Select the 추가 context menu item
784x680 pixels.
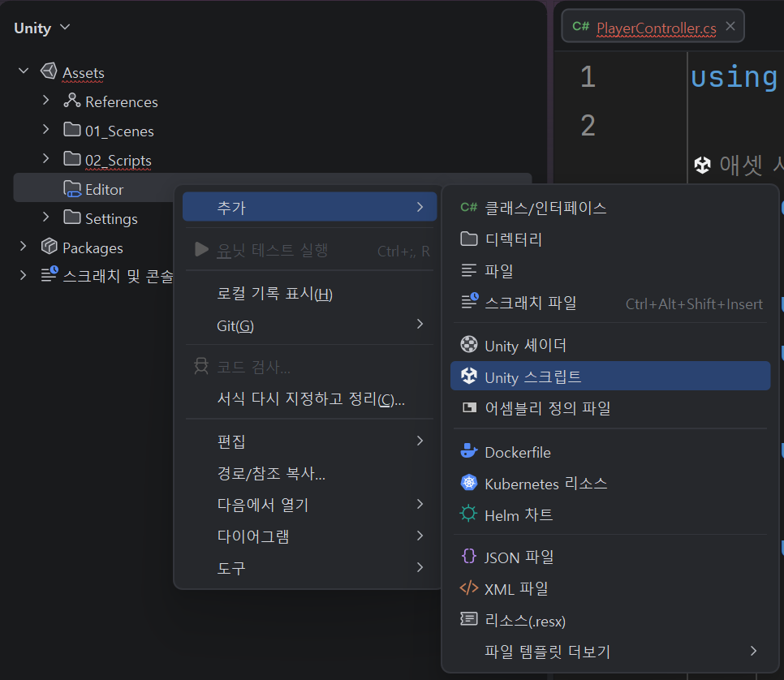coord(309,207)
